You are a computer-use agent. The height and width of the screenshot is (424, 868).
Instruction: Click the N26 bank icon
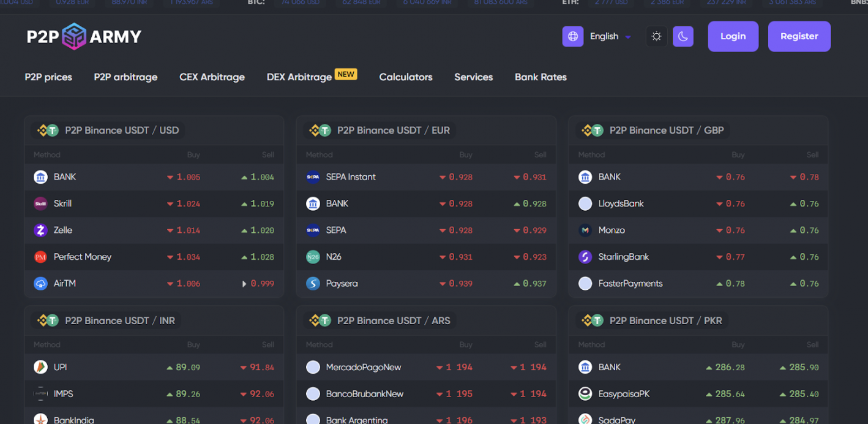coord(313,257)
